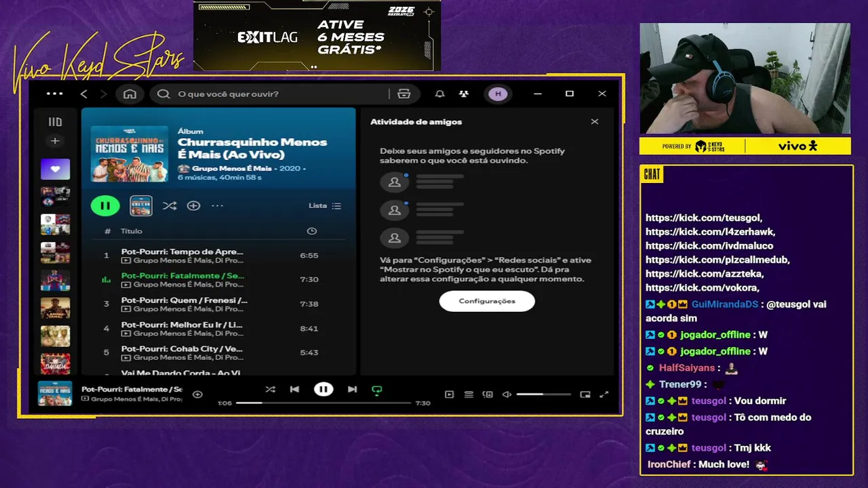Go back with the left arrow
The height and width of the screenshot is (488, 868).
coord(84,94)
